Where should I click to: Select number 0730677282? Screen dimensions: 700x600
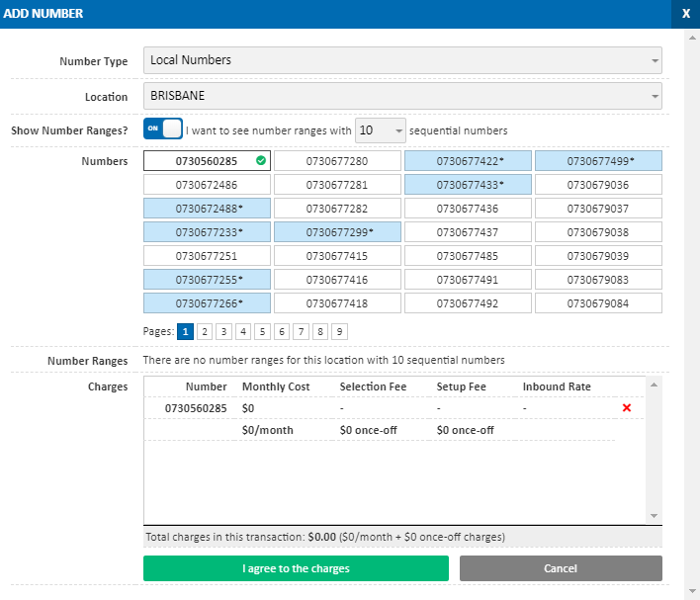click(337, 208)
